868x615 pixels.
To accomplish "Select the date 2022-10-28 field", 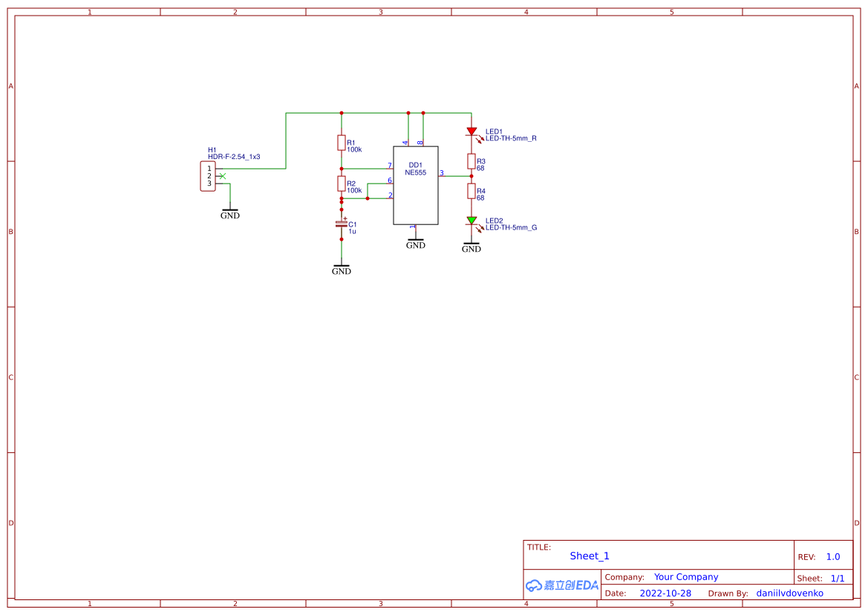I will [x=665, y=593].
